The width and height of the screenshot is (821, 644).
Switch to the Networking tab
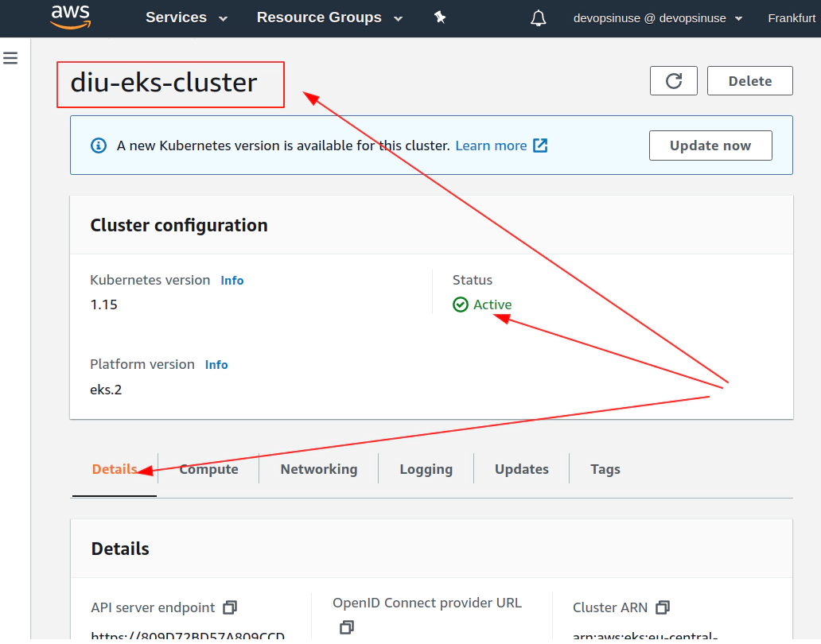click(x=319, y=469)
